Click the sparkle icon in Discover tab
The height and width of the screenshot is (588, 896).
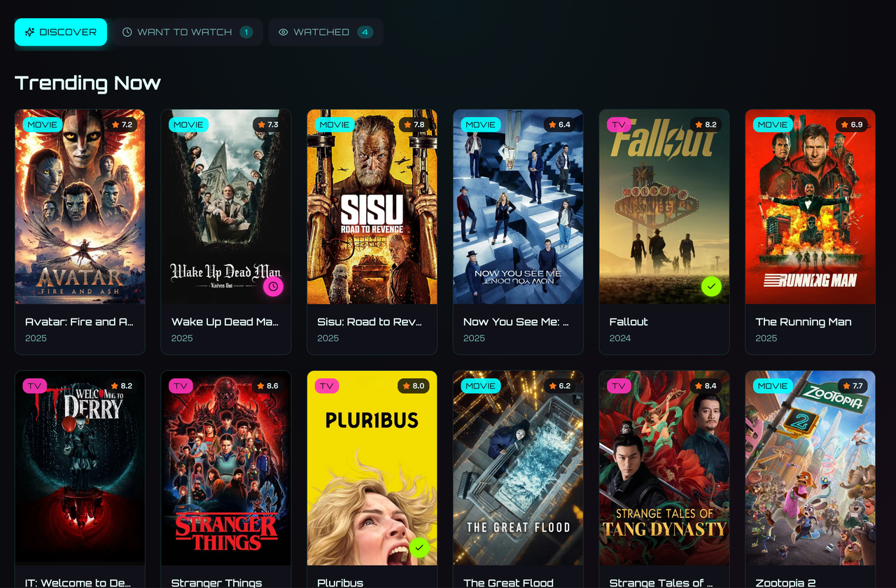pos(29,32)
